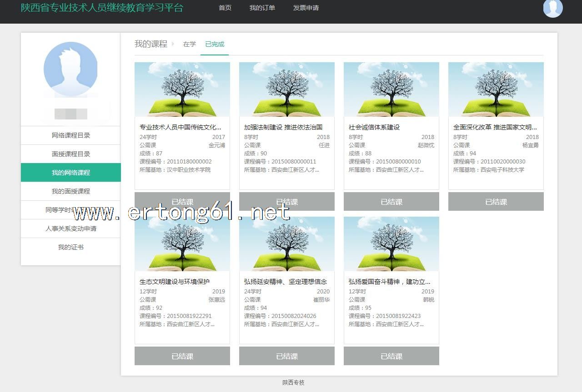
Task: Open 人事关系变动申请 in the sidebar
Action: click(71, 228)
